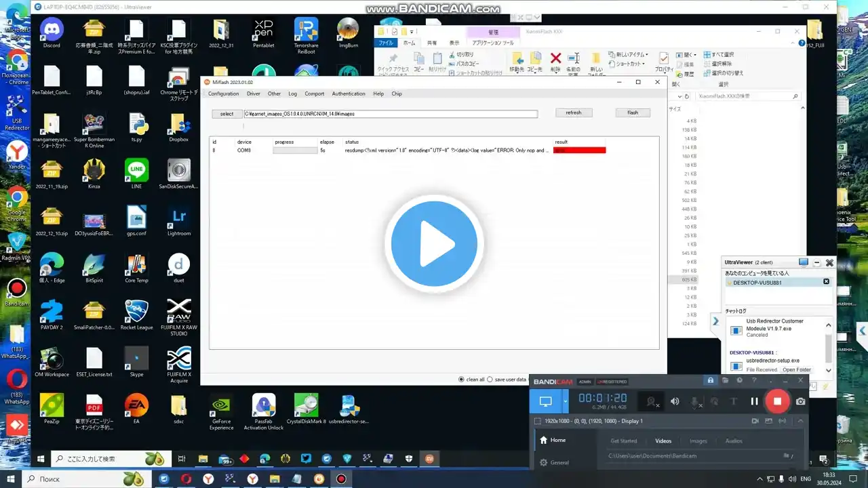The height and width of the screenshot is (488, 868).
Task: Open Bandicam scheduled recording clock icon
Action: (x=739, y=380)
